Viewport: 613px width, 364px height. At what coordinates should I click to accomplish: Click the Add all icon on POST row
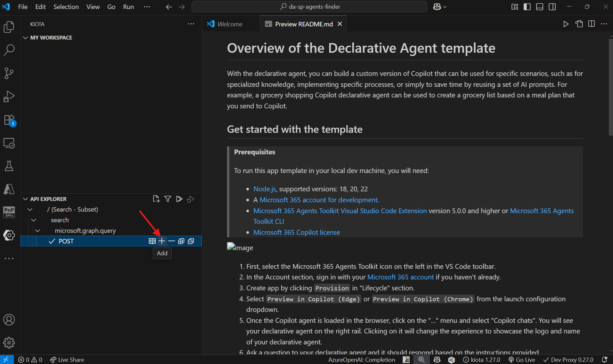pos(181,241)
